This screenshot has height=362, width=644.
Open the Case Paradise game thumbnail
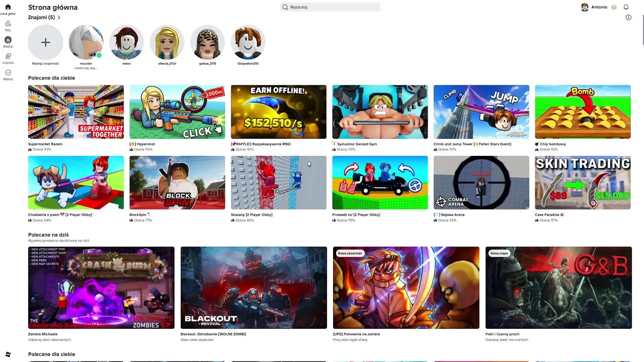pyautogui.click(x=583, y=183)
